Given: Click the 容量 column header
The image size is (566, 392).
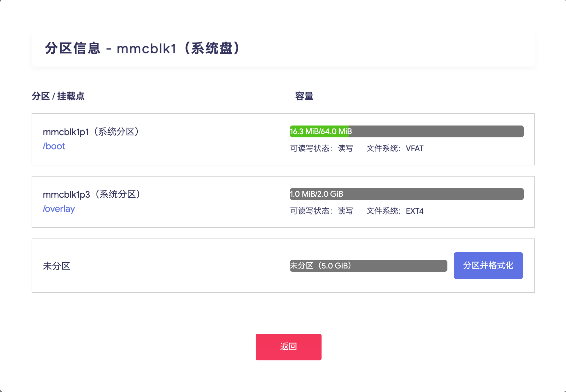Looking at the screenshot, I should click(x=304, y=96).
